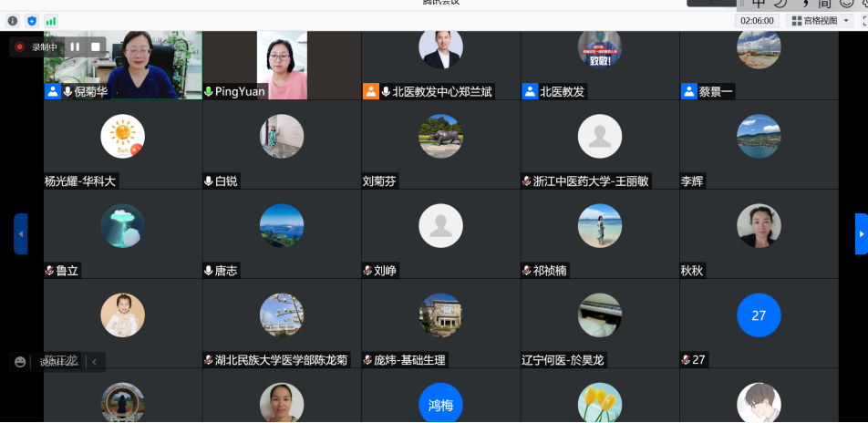The width and height of the screenshot is (868, 423).
Task: Pause the ongoing recording
Action: coord(75,46)
